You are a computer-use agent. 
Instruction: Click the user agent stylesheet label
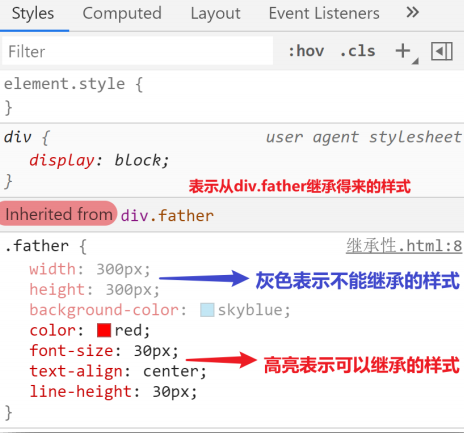point(364,137)
